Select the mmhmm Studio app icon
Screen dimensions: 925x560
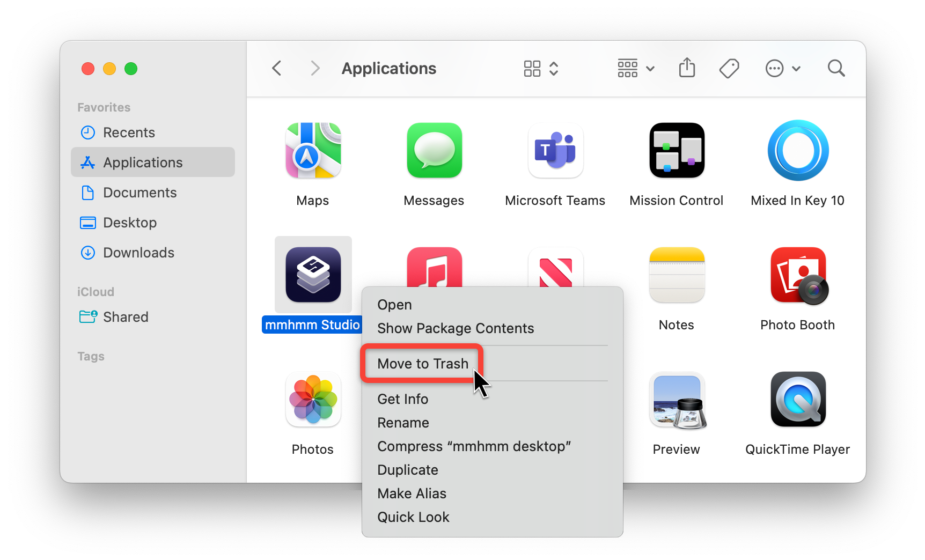(x=313, y=275)
